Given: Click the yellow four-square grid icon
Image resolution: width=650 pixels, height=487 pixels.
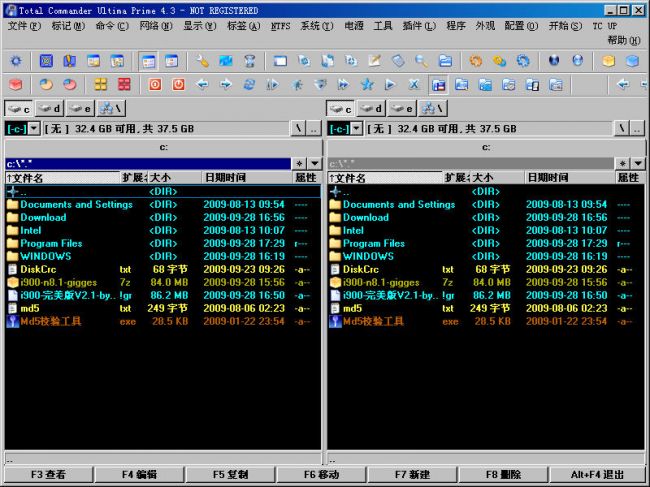Looking at the screenshot, I should pos(101,85).
